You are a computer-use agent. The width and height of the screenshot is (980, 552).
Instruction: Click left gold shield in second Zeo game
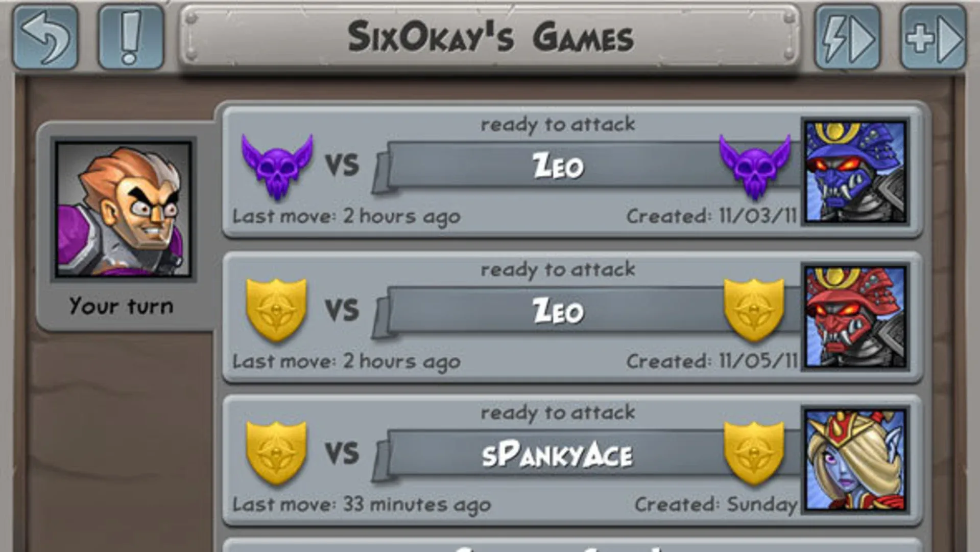tap(276, 310)
